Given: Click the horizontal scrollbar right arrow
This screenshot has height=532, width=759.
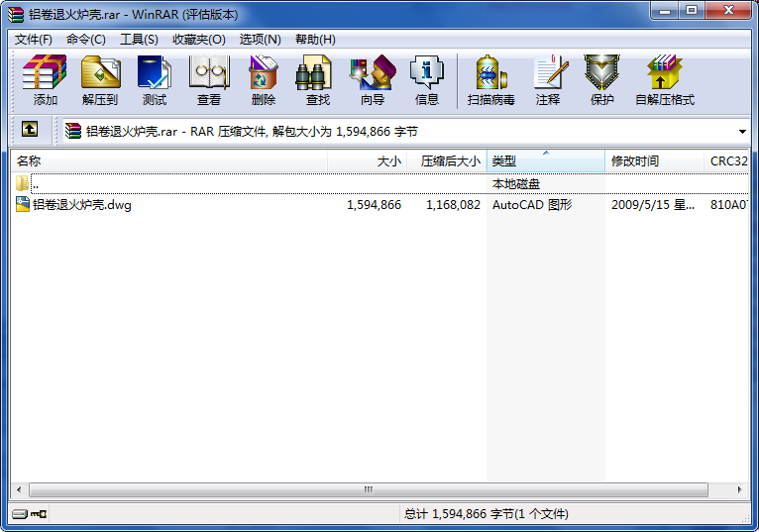Looking at the screenshot, I should click(x=739, y=489).
